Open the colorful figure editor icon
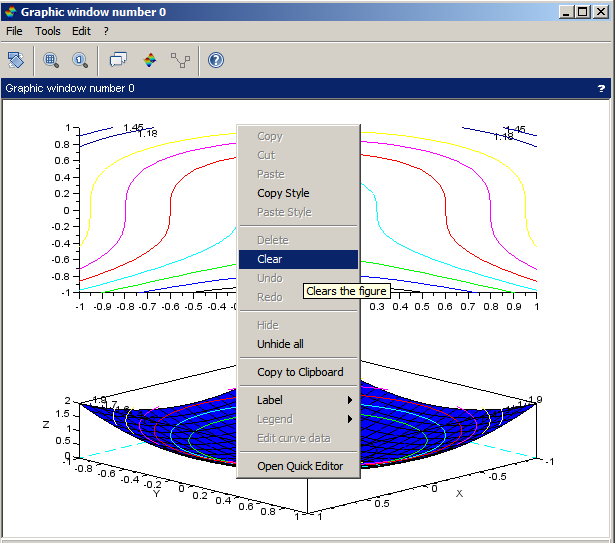 click(x=150, y=60)
